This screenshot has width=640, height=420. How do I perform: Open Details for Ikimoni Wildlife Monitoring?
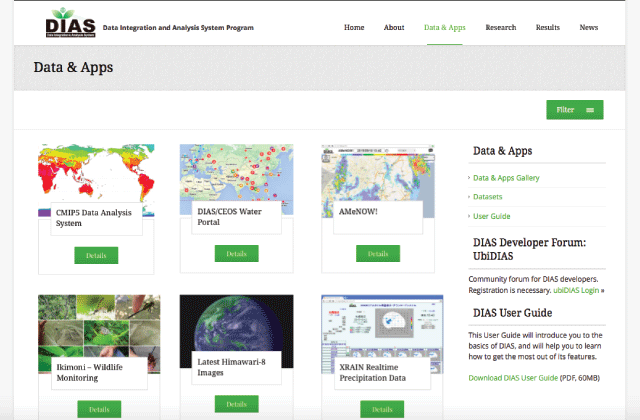coord(99,409)
